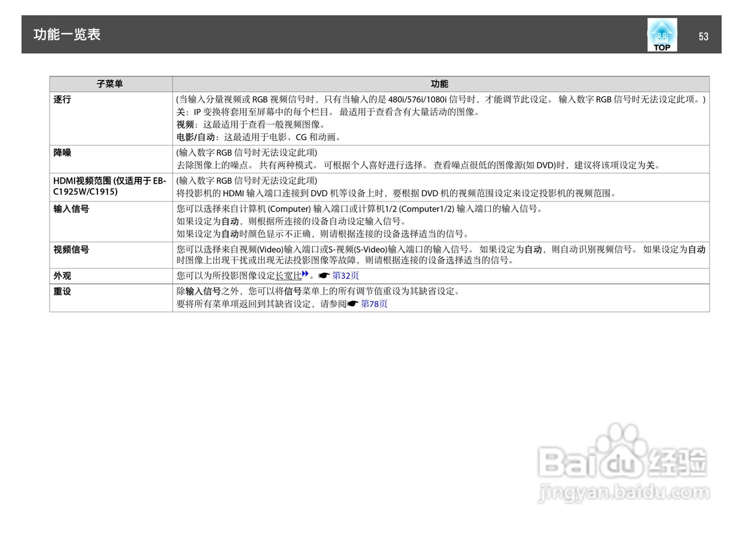The image size is (756, 535).
Task: Click the glossary arrows icon after 长宽比
Action: 305,274
